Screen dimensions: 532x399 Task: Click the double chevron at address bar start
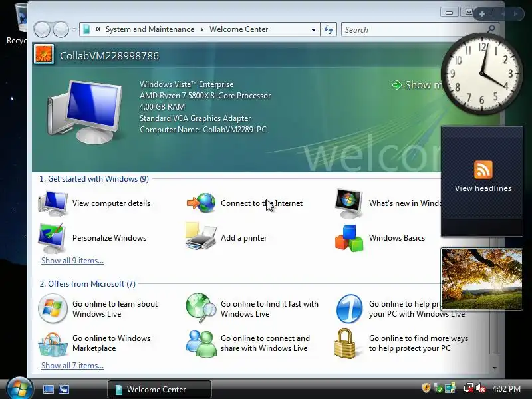(x=98, y=29)
